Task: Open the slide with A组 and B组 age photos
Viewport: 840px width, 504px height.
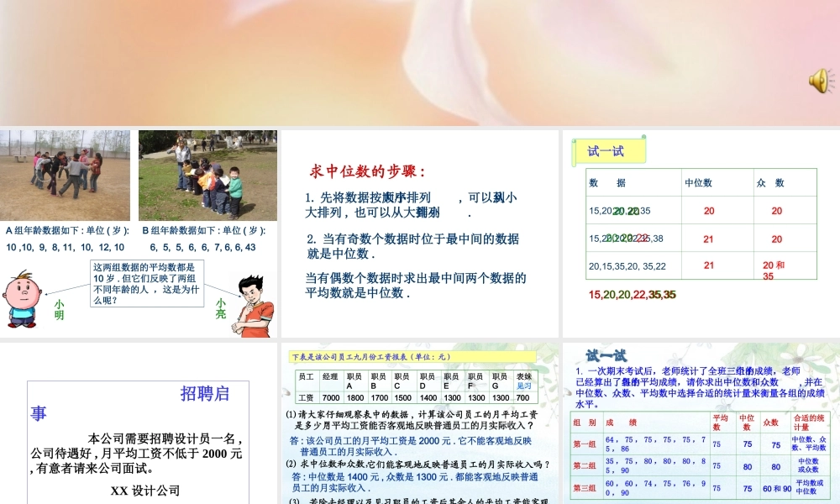Action: (139, 234)
